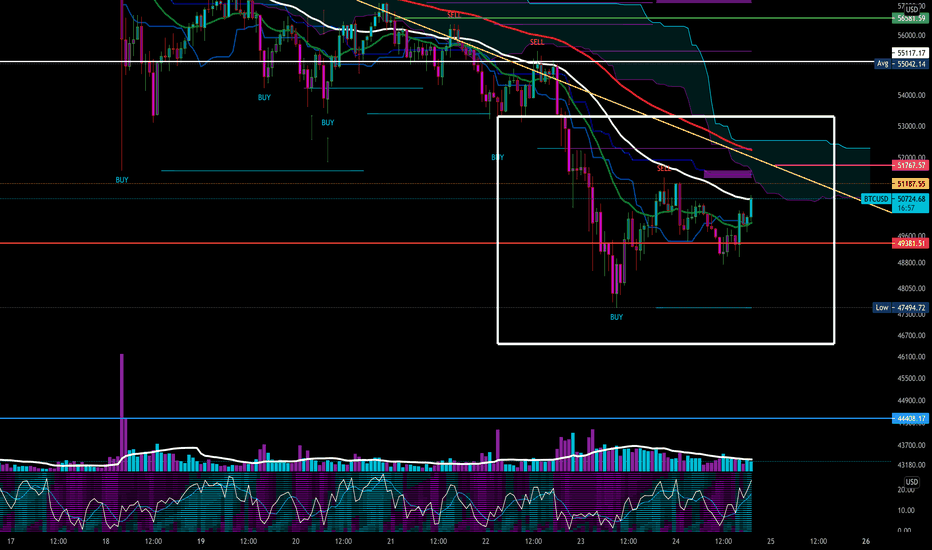Click the 46700.00 price scale value
This screenshot has height=550, width=932.
pyautogui.click(x=912, y=335)
